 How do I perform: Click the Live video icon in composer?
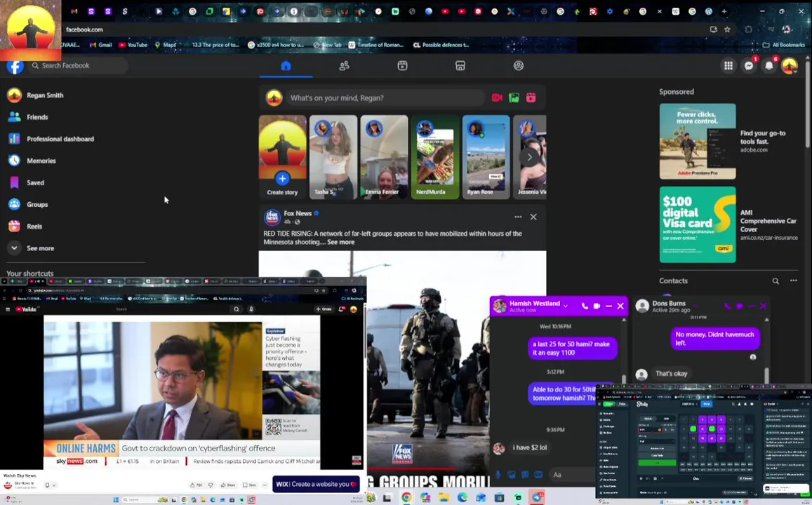coord(497,97)
